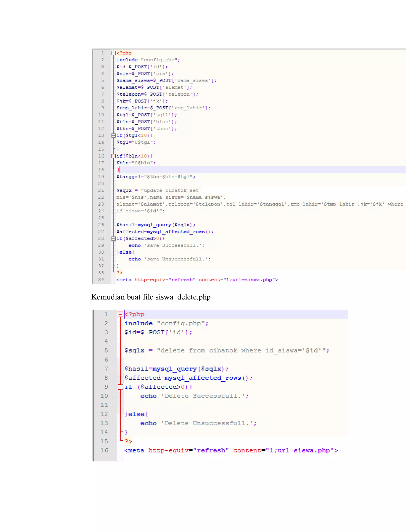
Task: Click the $tanggal assignment line
Action: (156, 177)
